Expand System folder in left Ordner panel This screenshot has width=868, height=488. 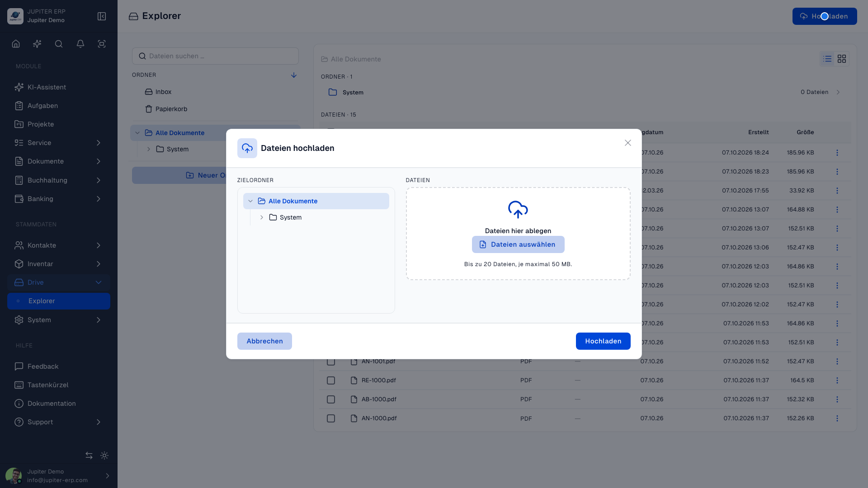(x=149, y=149)
